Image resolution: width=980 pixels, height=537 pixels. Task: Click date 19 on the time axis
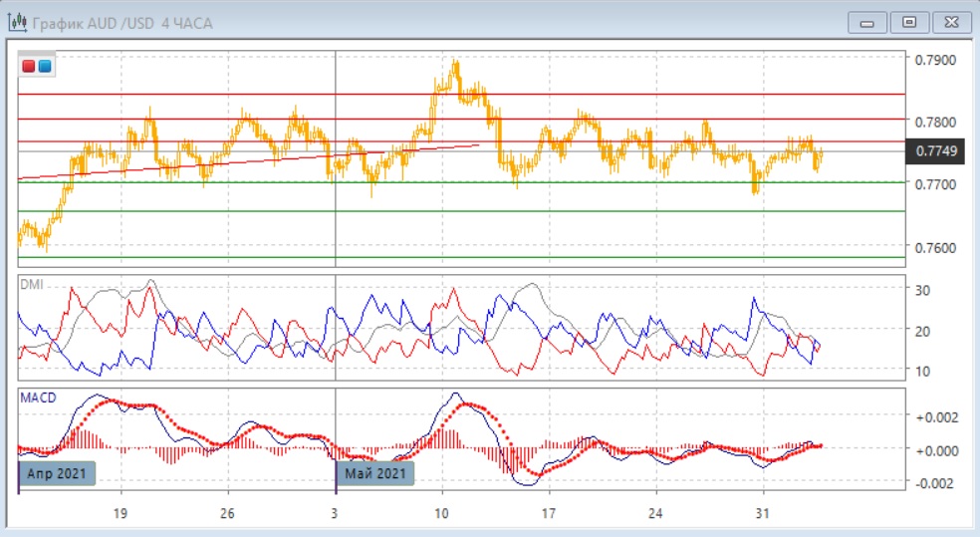pyautogui.click(x=122, y=514)
